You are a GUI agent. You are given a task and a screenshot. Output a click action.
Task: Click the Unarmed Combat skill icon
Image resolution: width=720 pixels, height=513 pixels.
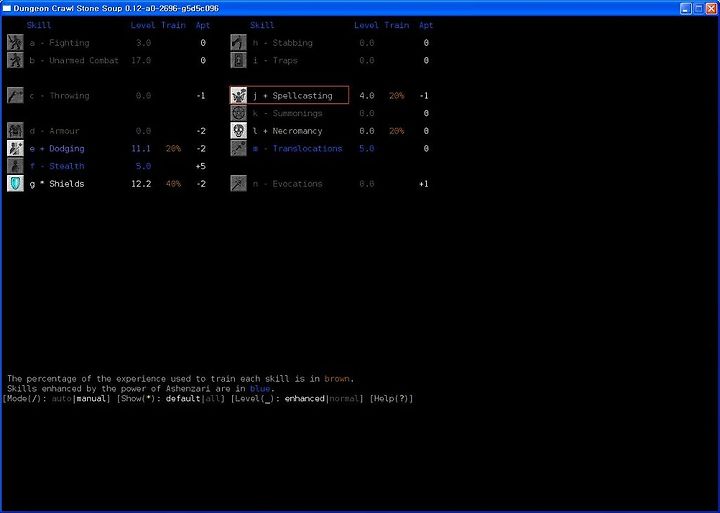tap(15, 60)
